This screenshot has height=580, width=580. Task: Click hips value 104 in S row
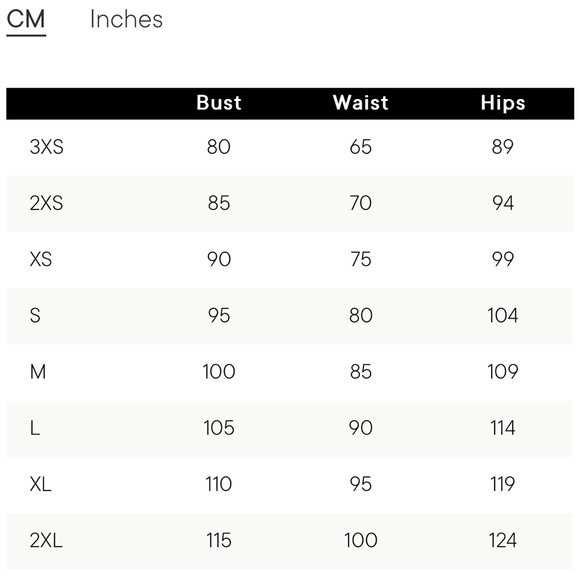pyautogui.click(x=503, y=316)
